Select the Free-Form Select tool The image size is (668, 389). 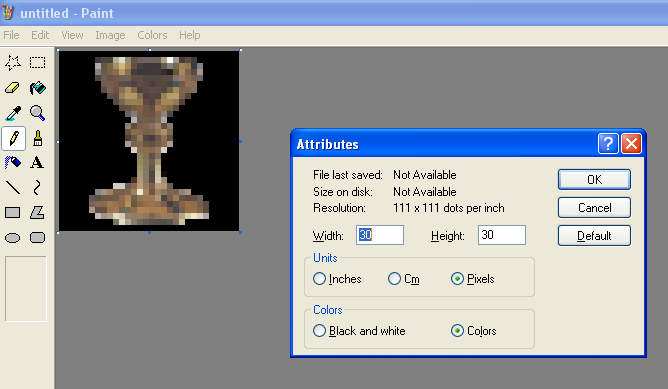click(x=13, y=63)
